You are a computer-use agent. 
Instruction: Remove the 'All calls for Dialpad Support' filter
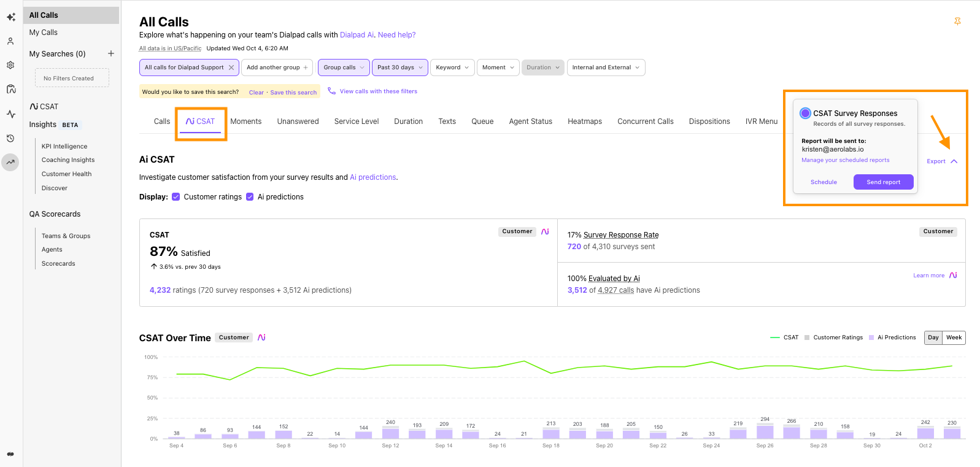231,68
